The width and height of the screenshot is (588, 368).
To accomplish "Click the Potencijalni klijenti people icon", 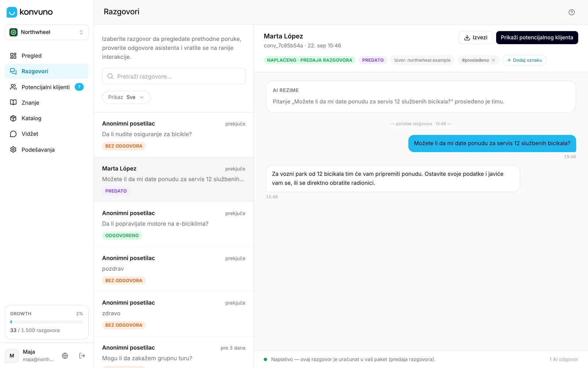I will coord(13,87).
